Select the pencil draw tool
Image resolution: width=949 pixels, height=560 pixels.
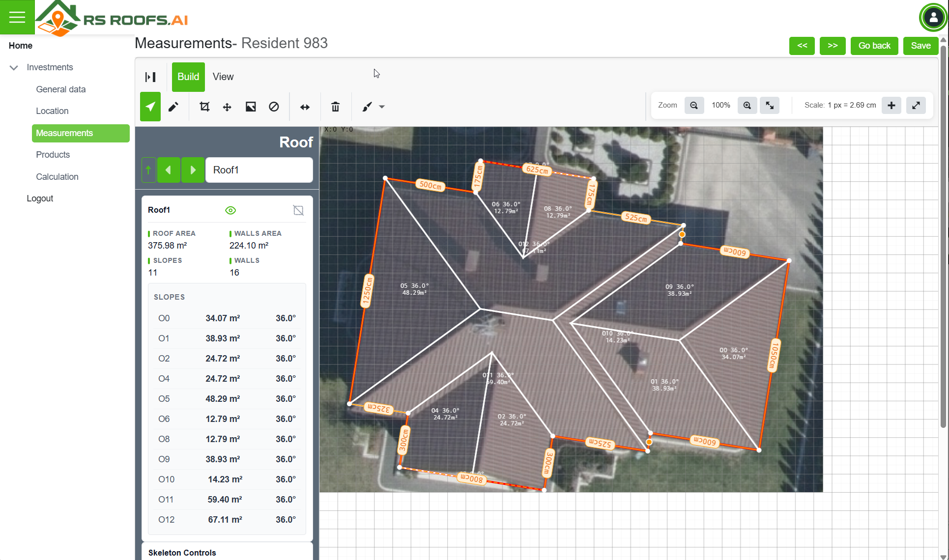pos(173,107)
